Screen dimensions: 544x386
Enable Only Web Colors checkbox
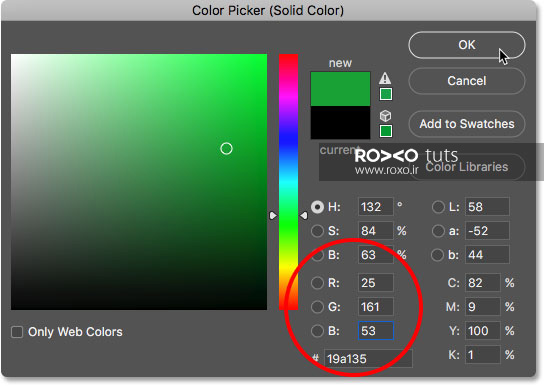point(17,332)
